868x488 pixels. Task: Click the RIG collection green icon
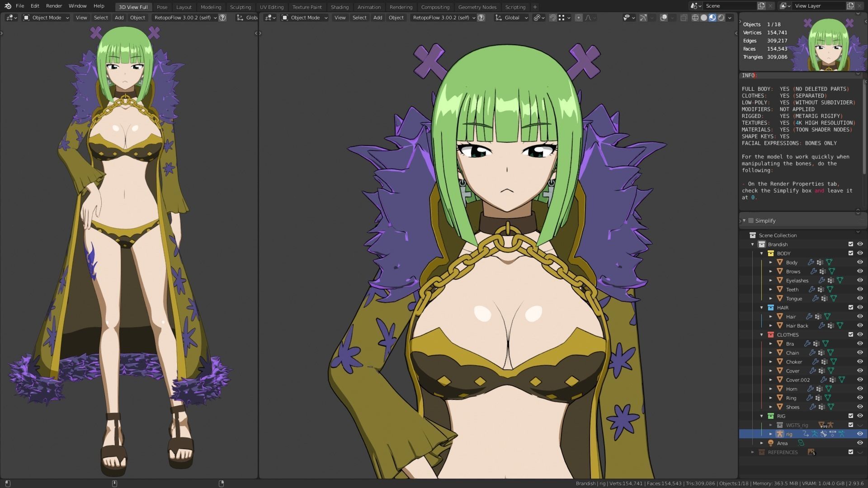pyautogui.click(x=771, y=416)
